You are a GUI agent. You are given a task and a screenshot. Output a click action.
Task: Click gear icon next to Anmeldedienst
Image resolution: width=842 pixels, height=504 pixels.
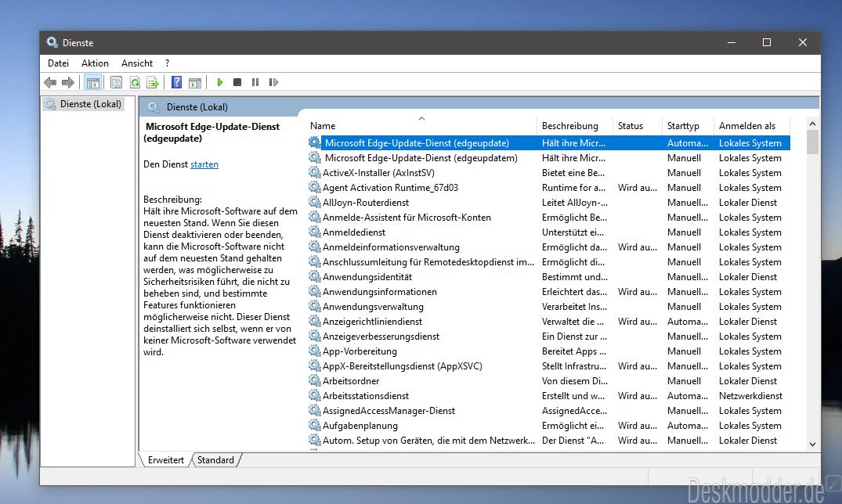click(x=315, y=232)
